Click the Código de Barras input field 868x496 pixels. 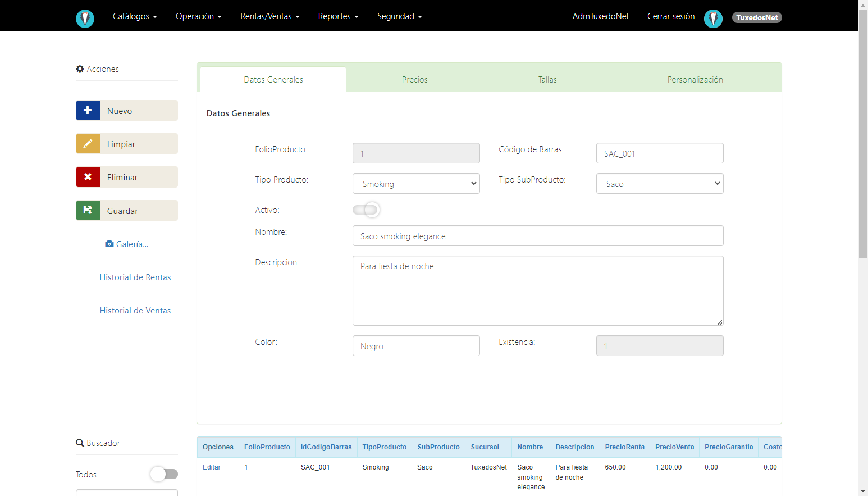tap(660, 153)
